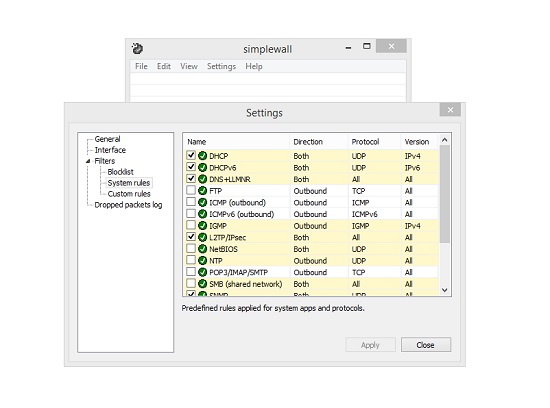
Task: Select the Filters tree item
Action: tap(105, 161)
